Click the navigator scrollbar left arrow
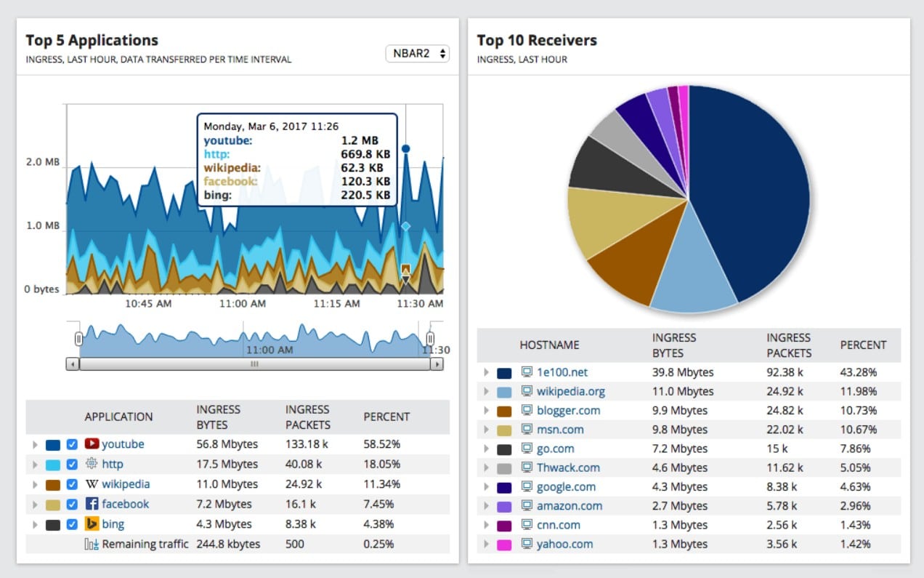 73,364
